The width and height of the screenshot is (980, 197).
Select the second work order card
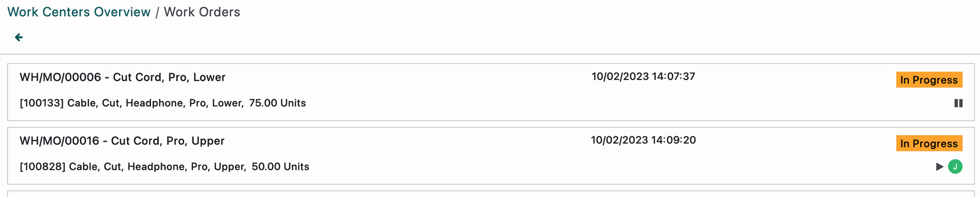click(x=491, y=156)
